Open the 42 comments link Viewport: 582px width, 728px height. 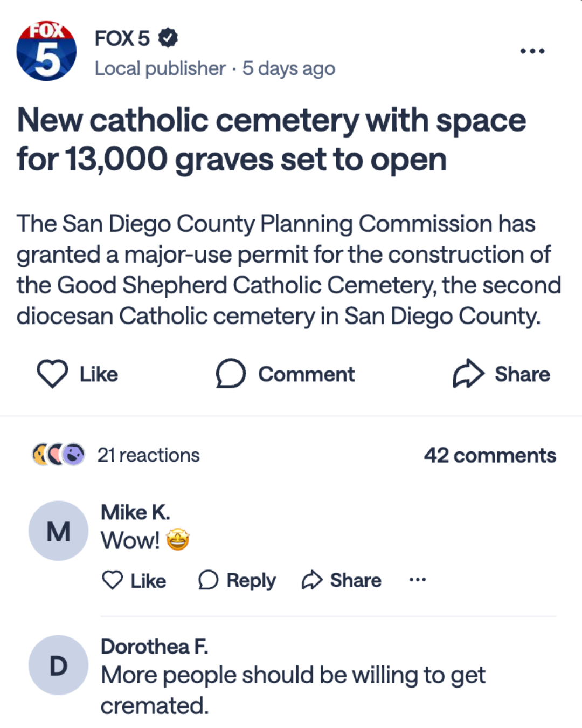[x=489, y=455]
